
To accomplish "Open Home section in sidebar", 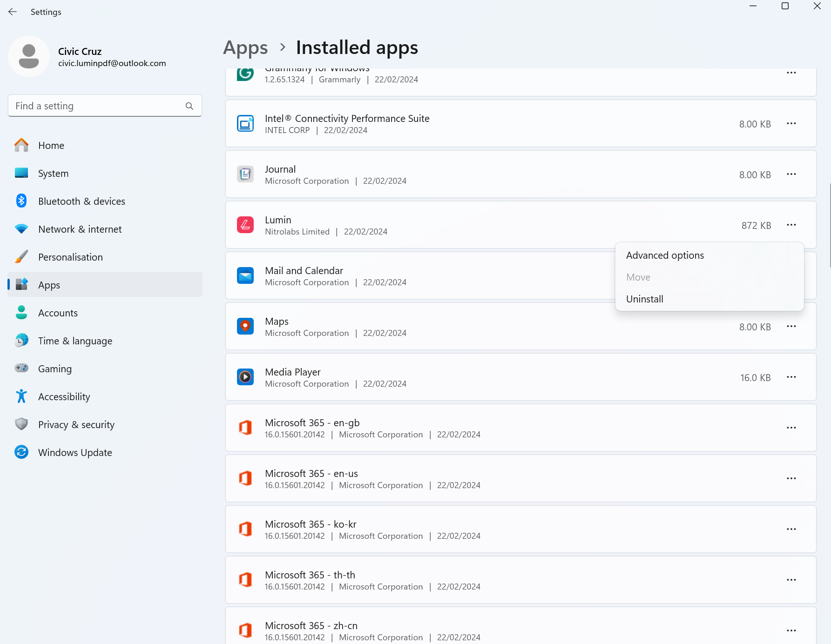I will [51, 145].
